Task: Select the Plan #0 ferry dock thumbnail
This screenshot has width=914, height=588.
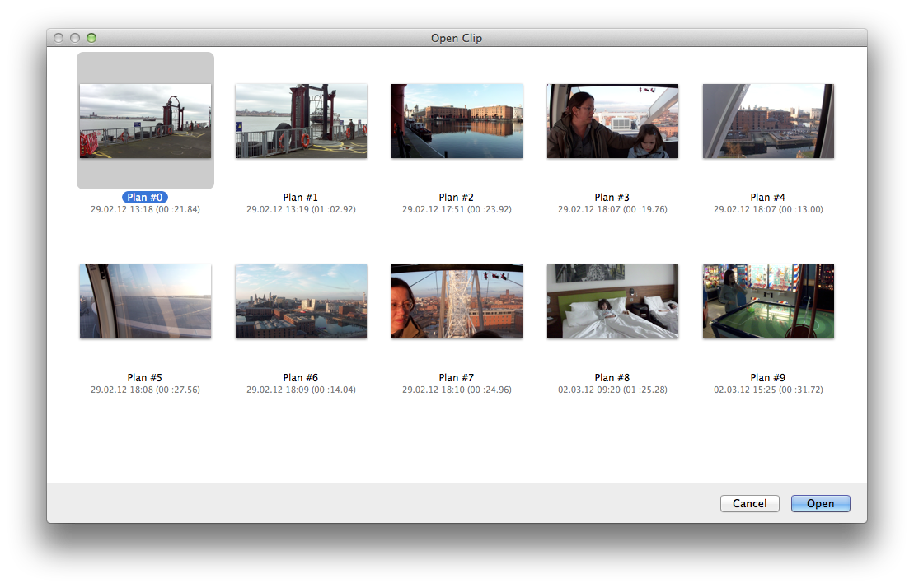Action: pos(145,121)
